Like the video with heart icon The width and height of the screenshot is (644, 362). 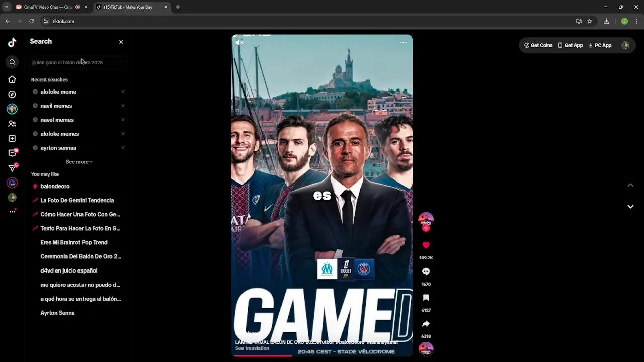click(426, 245)
